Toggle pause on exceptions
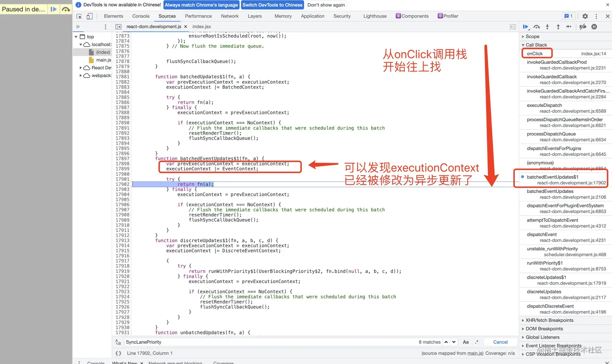 (594, 27)
